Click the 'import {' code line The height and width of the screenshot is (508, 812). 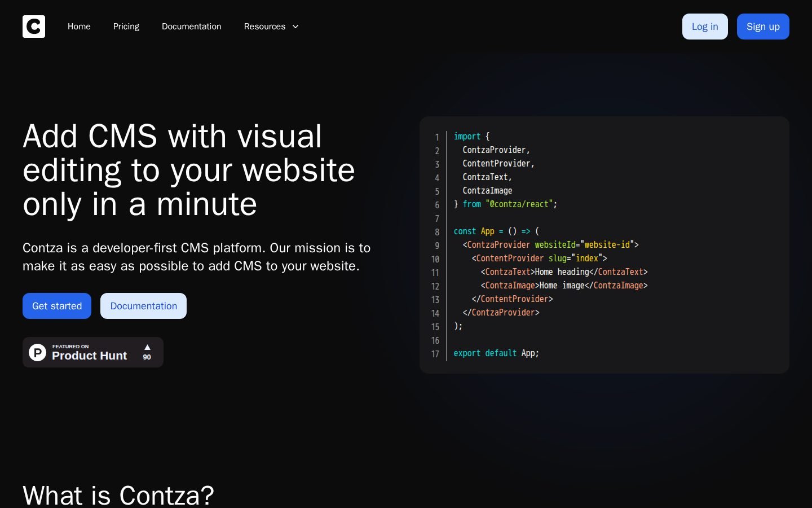coord(472,136)
